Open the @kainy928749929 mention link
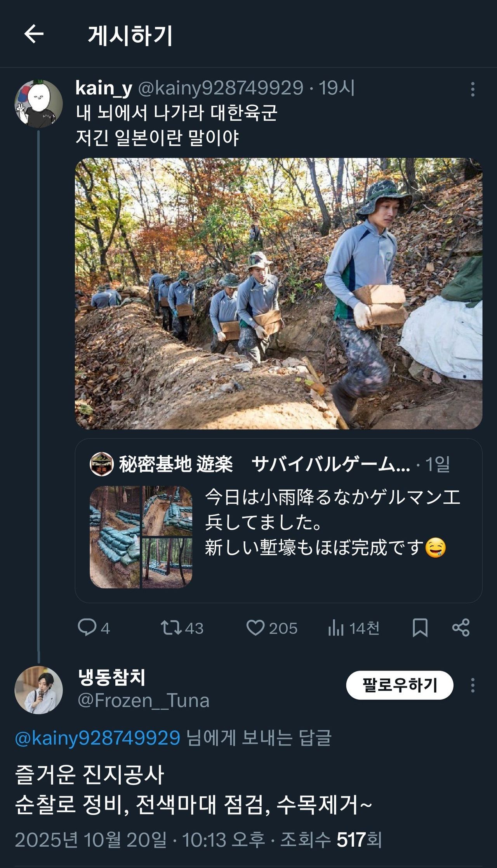Viewport: 497px width, 868px height. click(97, 738)
